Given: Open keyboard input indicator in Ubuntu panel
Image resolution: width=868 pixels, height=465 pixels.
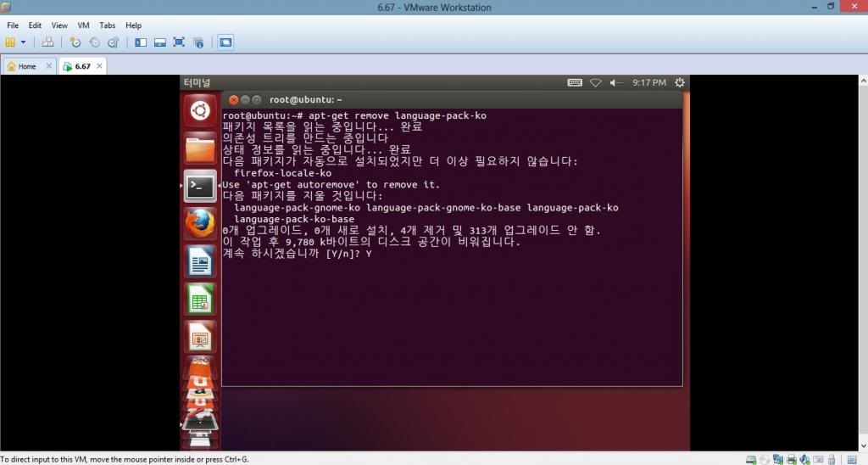Looking at the screenshot, I should pos(575,82).
